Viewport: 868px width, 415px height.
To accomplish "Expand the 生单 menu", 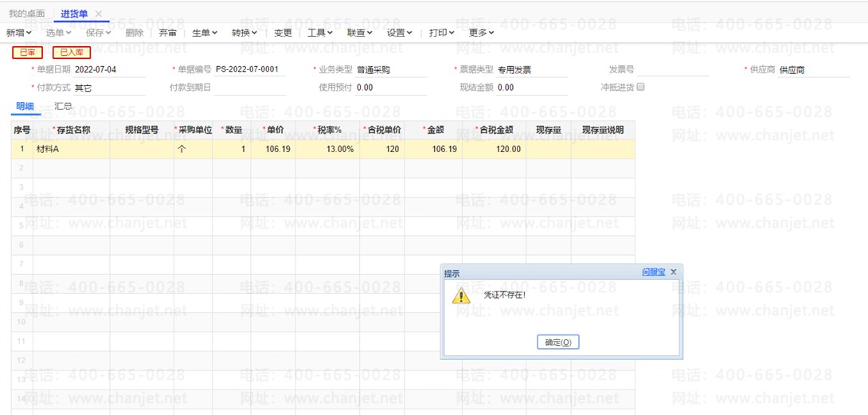I will [205, 33].
